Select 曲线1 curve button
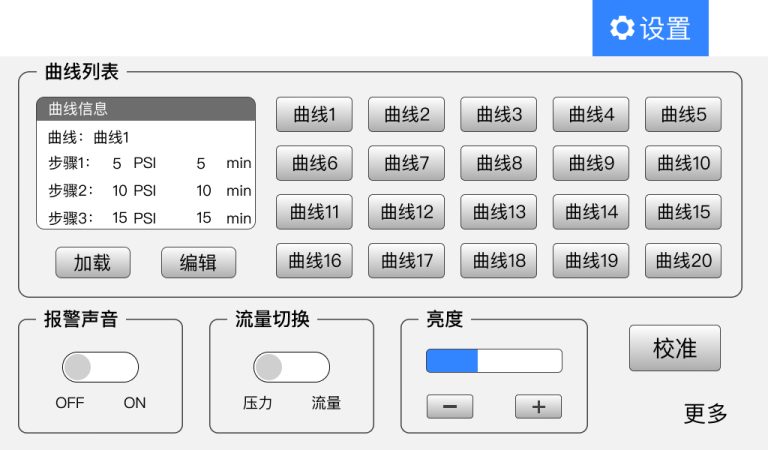 pos(314,115)
